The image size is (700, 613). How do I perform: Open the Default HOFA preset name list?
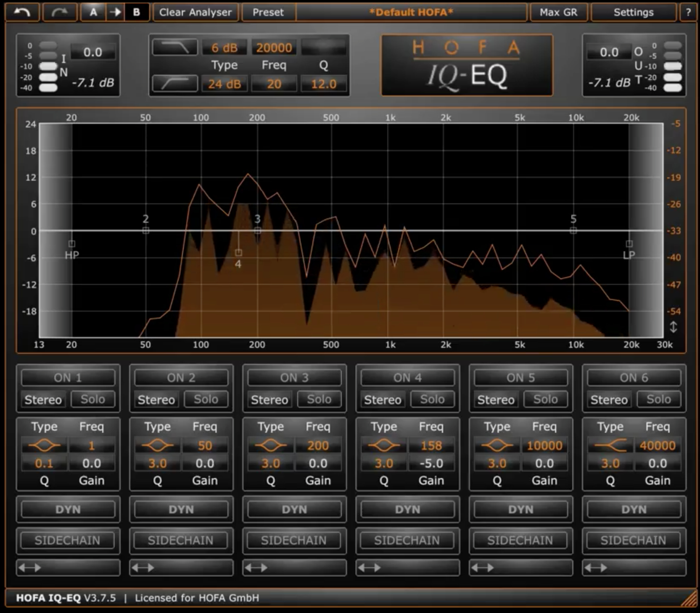[x=411, y=12]
